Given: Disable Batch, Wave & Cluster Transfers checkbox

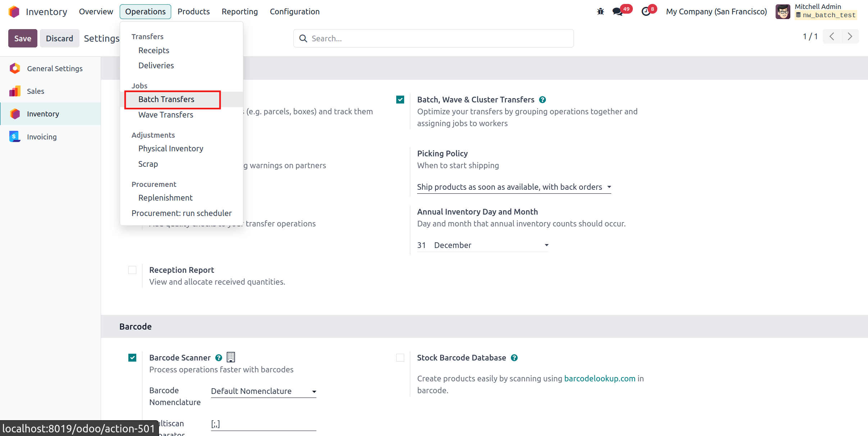Looking at the screenshot, I should pos(400,100).
